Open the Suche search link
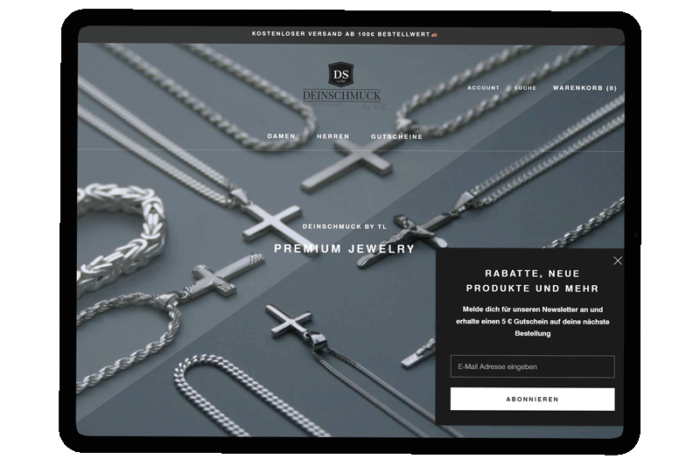This screenshot has width=700, height=466. [525, 88]
